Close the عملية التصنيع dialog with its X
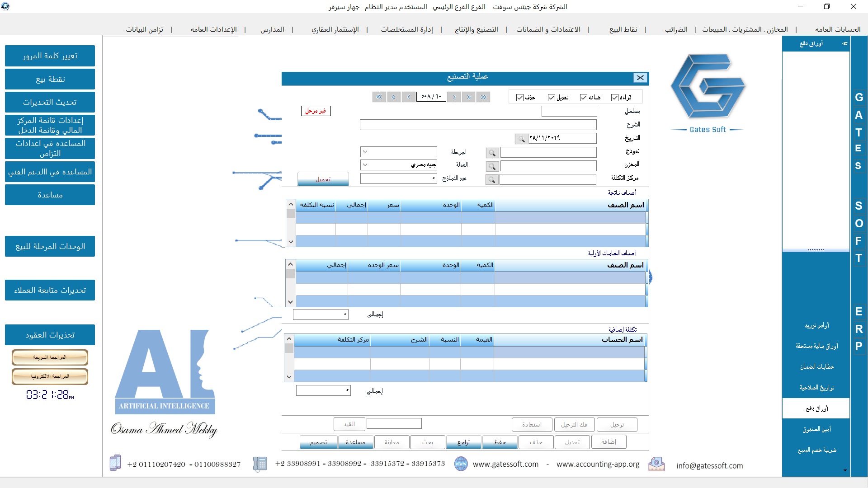Image resolution: width=868 pixels, height=488 pixels. [640, 78]
